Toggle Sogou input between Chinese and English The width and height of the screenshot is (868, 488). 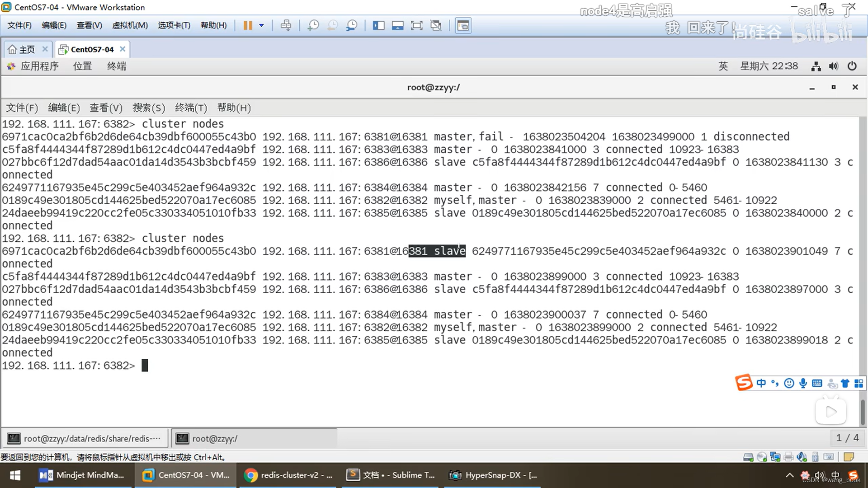[x=761, y=383]
